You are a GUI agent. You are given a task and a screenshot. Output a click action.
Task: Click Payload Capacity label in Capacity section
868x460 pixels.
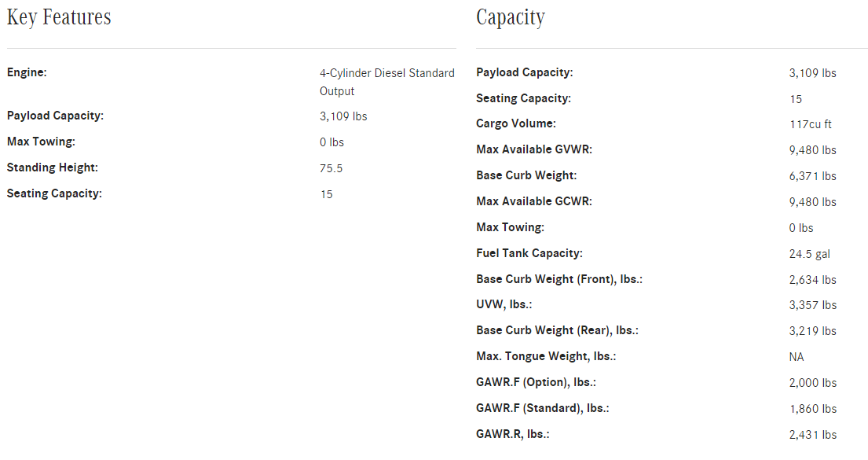(x=524, y=72)
